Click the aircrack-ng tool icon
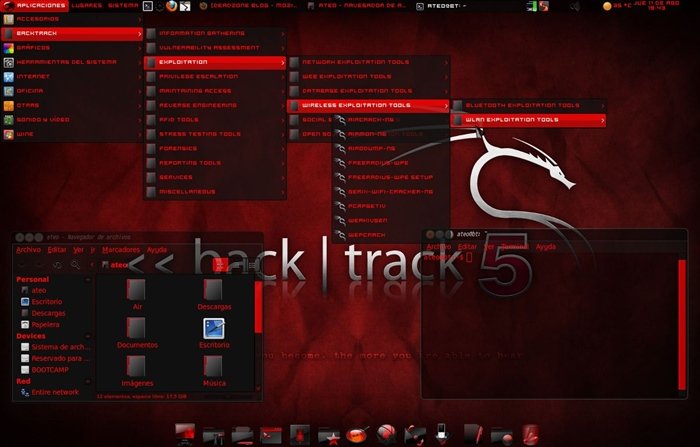 click(x=340, y=120)
